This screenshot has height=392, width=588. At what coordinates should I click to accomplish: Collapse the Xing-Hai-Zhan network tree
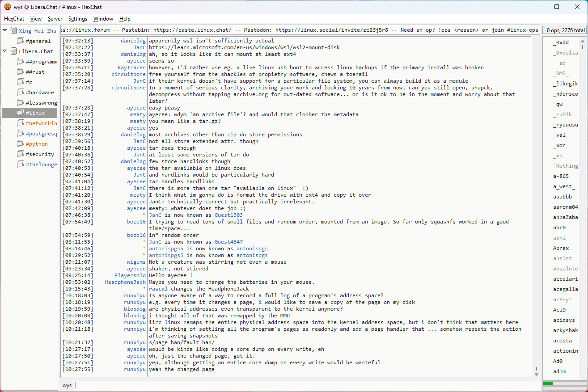(5, 31)
